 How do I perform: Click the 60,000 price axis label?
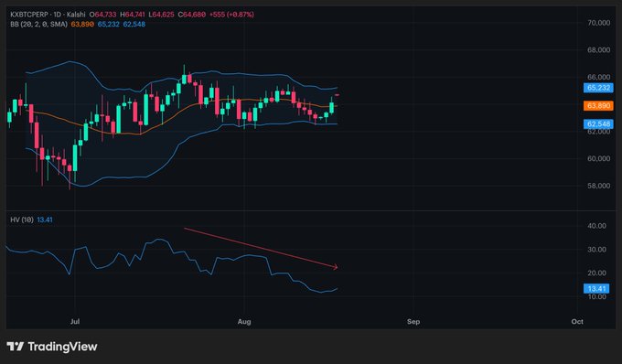pyautogui.click(x=598, y=158)
